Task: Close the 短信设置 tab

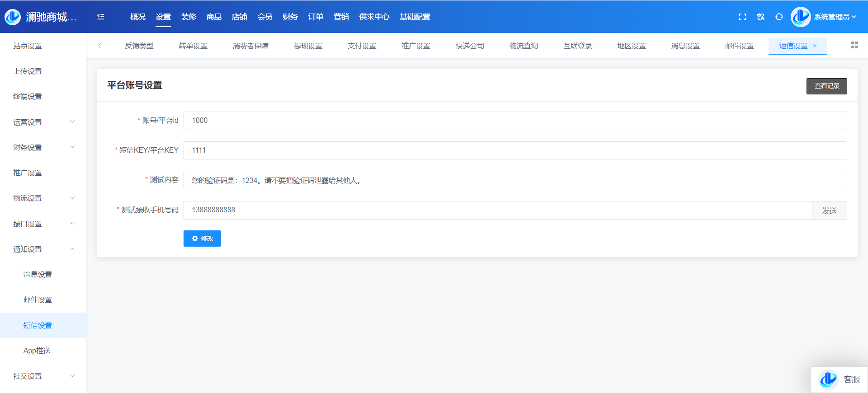Action: 815,46
